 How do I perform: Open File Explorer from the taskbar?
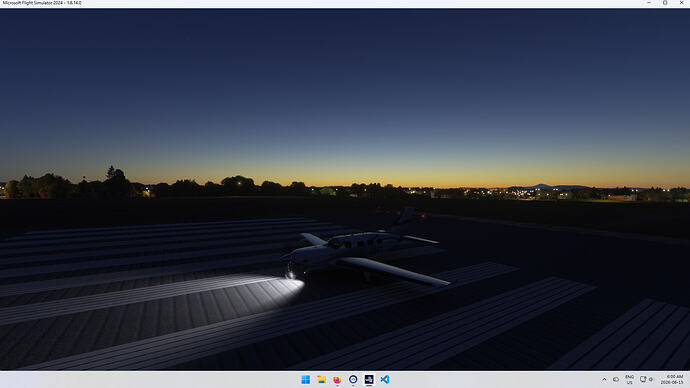point(321,380)
